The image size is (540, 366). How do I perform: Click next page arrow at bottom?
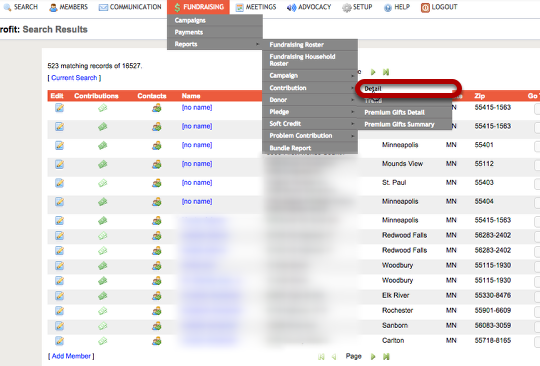(x=373, y=357)
